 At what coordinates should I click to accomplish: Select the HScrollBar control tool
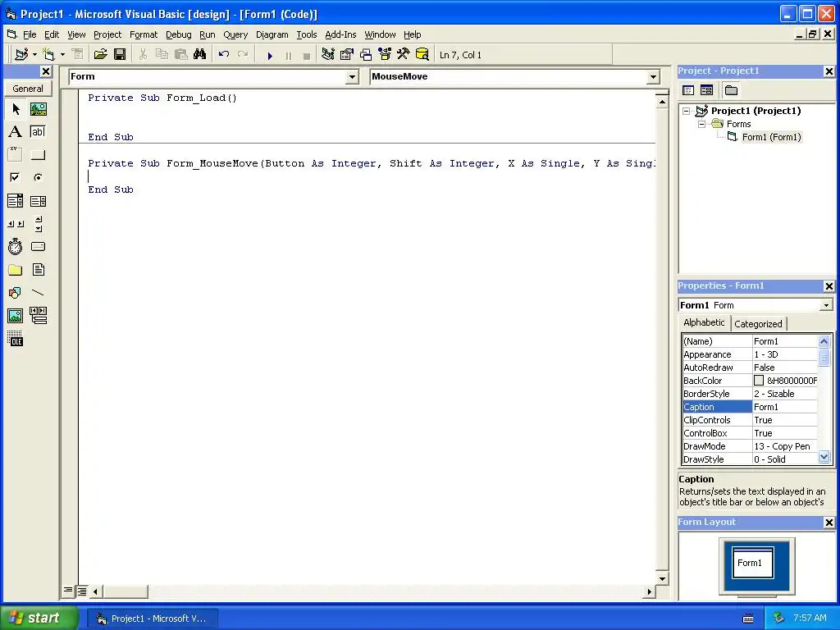click(x=16, y=224)
